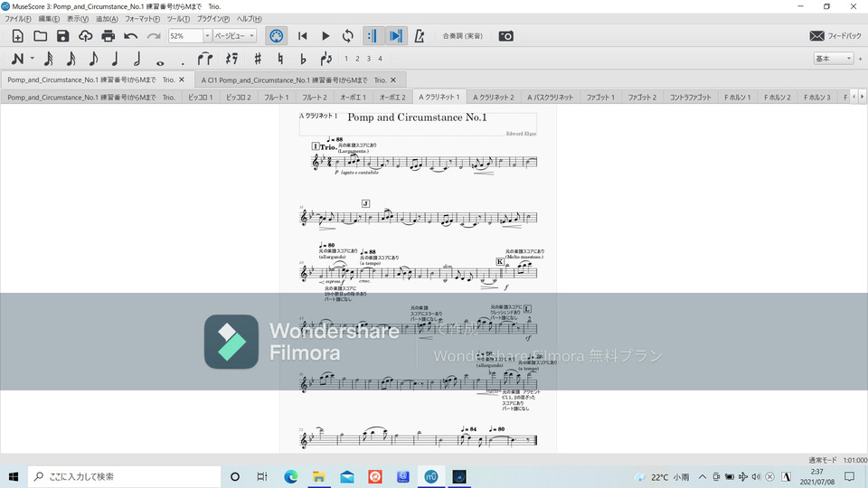Screen dimensions: 868x488
Task: Open the 表示(V) menu
Action: pos(78,19)
